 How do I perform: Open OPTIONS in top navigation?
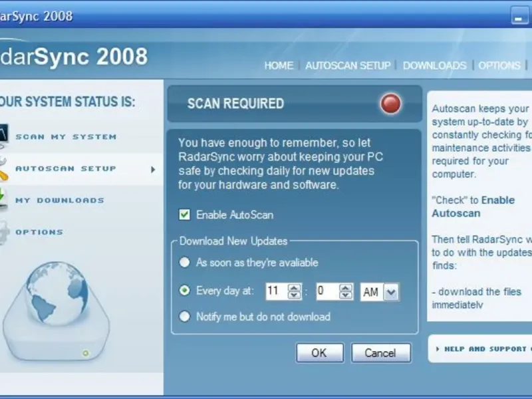pyautogui.click(x=499, y=65)
